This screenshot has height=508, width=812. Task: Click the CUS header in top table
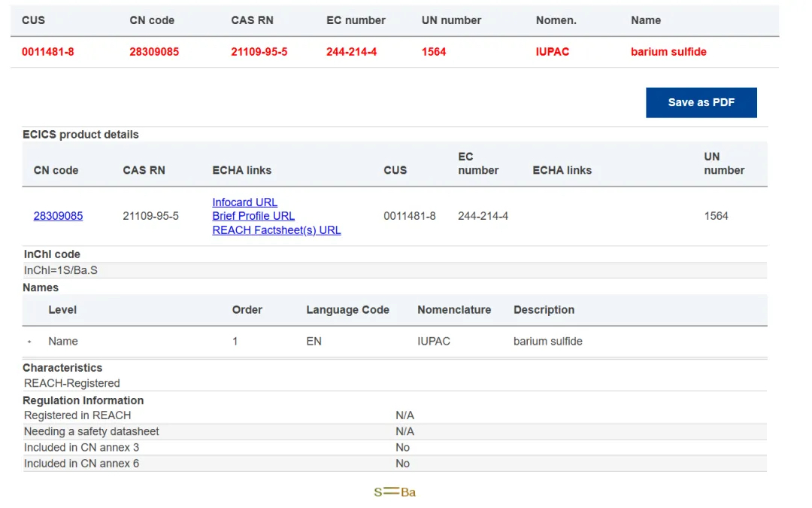pos(33,20)
